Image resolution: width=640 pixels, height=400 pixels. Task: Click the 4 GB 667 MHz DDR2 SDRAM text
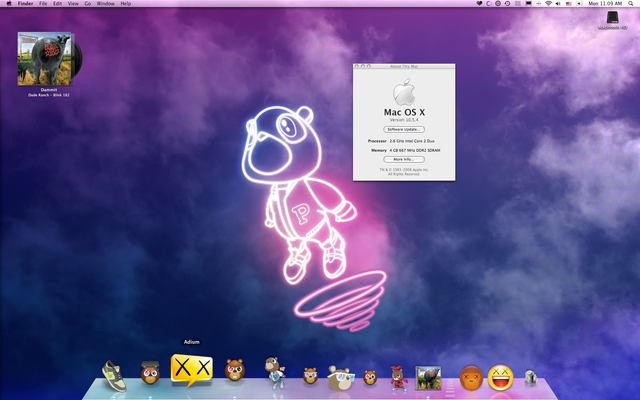click(415, 150)
